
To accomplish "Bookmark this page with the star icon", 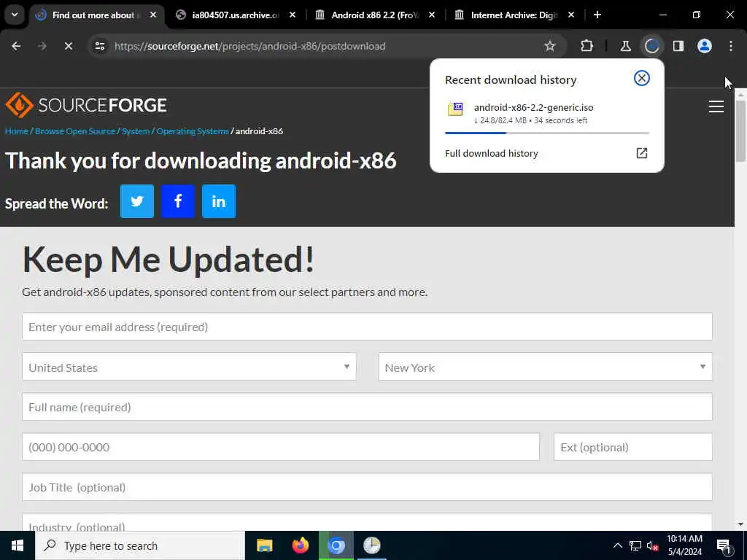I will pos(550,46).
